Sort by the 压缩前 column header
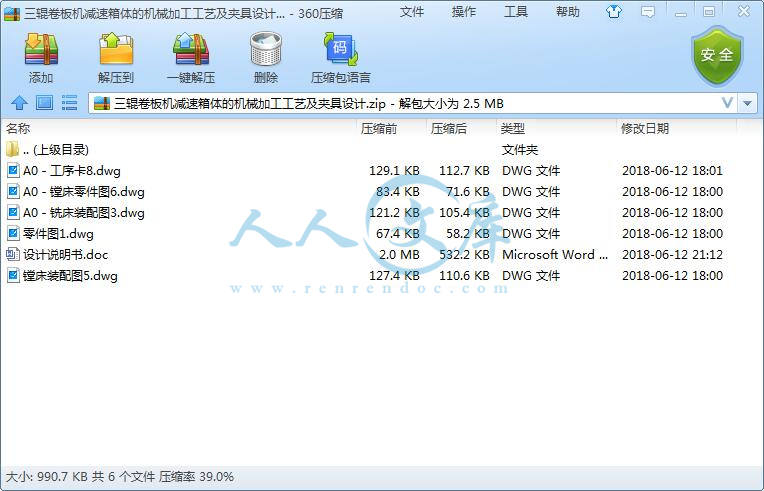Screen dimensions: 764x491 [391, 129]
